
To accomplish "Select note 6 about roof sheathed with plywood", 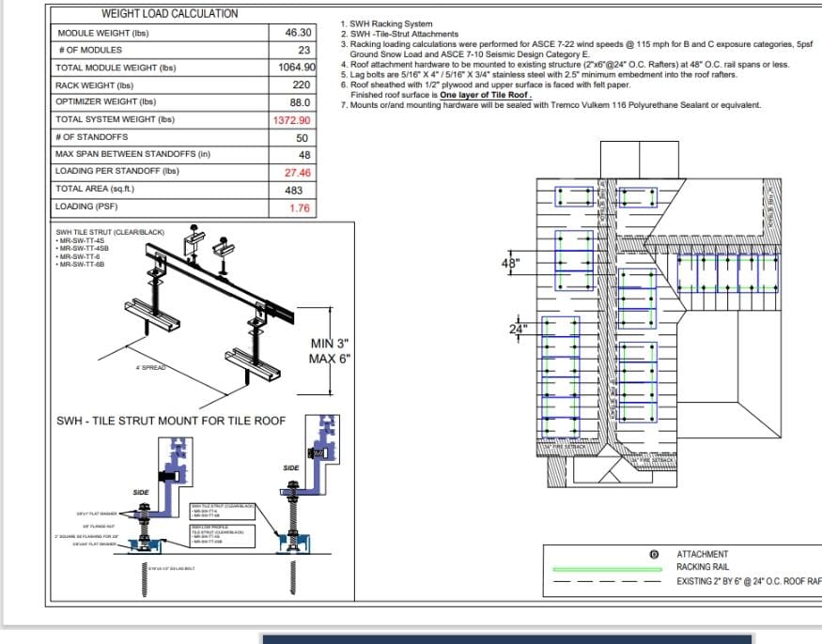I will point(485,89).
